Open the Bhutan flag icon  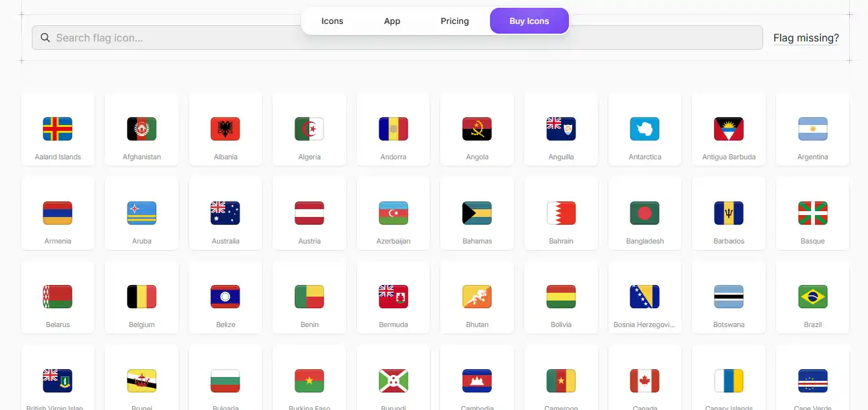(477, 297)
